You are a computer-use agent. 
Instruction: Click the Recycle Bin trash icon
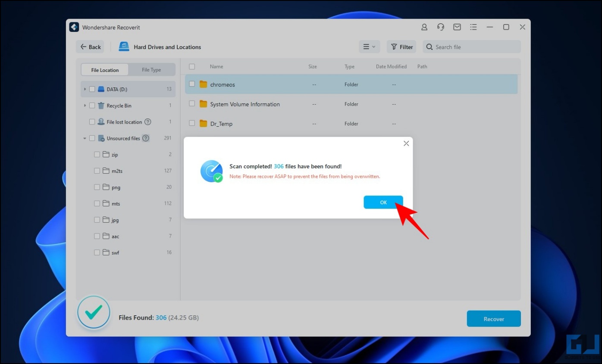[101, 106]
